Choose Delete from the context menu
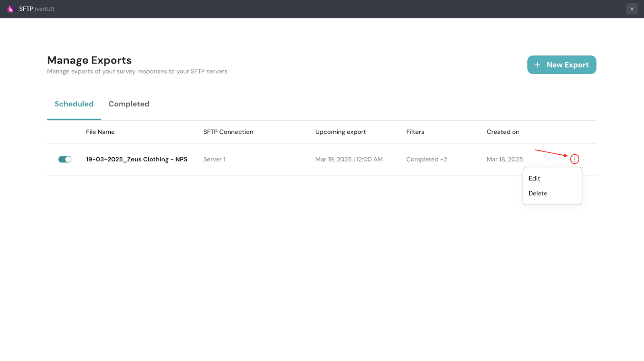Screen dimensions: 644x361 click(538, 193)
